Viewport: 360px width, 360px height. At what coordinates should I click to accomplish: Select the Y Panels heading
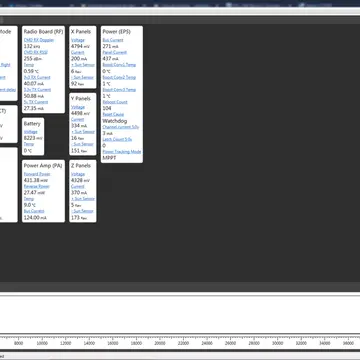(x=81, y=99)
